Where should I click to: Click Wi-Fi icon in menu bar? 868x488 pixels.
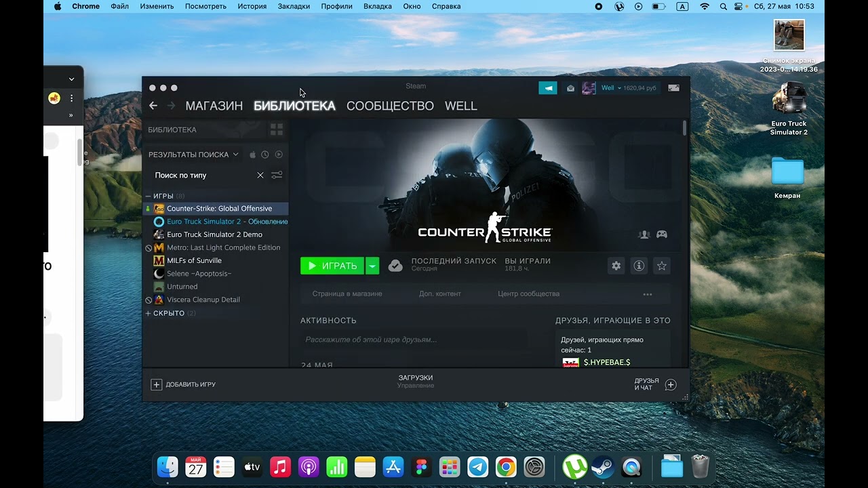(x=705, y=6)
